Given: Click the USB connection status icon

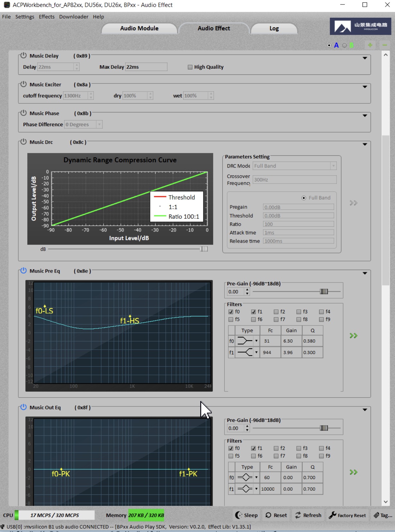Looking at the screenshot, I should pyautogui.click(x=3, y=527).
